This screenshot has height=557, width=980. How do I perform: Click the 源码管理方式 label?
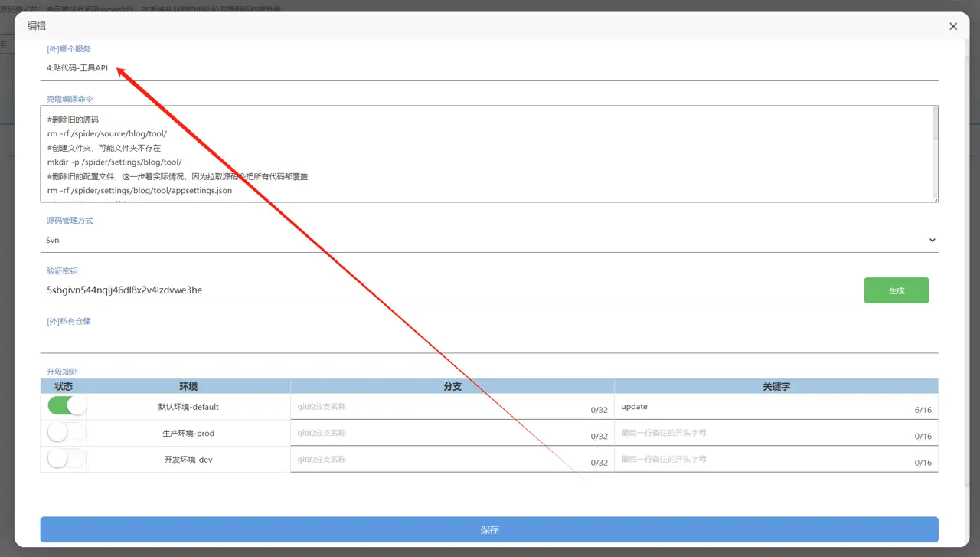click(70, 221)
